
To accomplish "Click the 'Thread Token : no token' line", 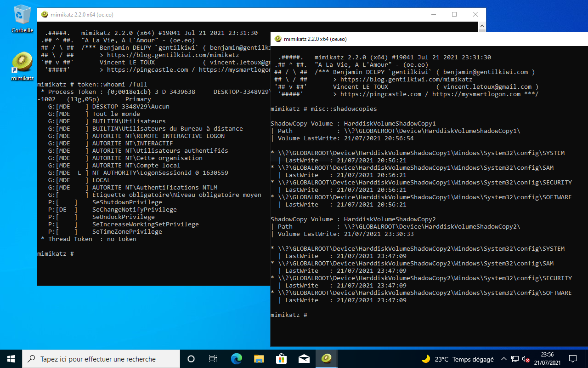I will (x=89, y=239).
